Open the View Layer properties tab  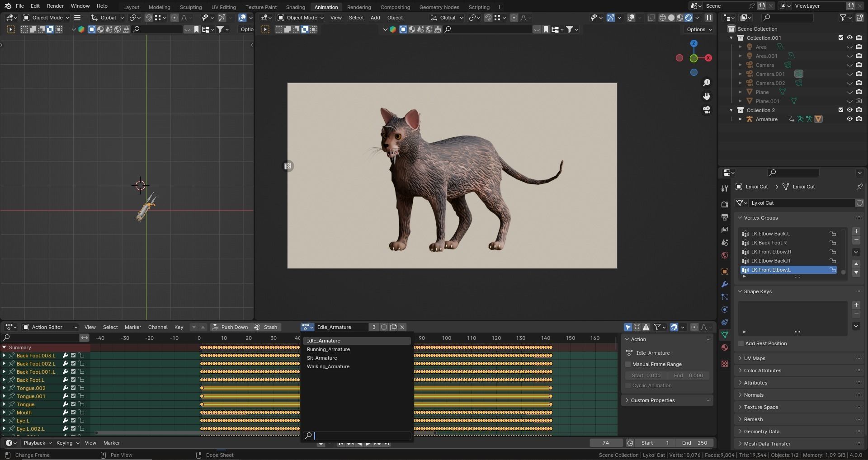(x=725, y=230)
